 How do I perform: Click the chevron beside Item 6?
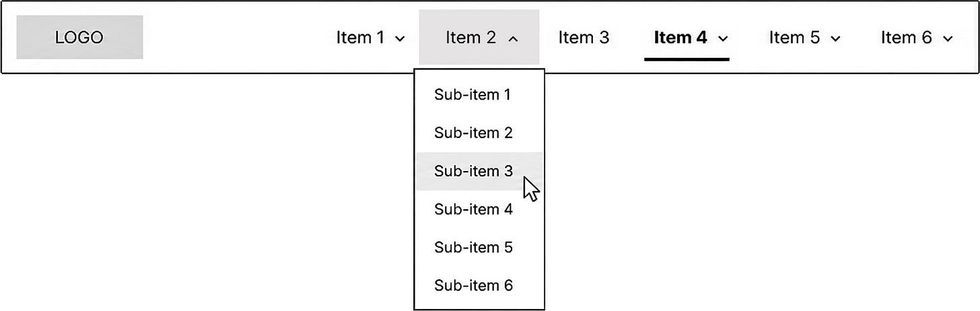pyautogui.click(x=948, y=39)
